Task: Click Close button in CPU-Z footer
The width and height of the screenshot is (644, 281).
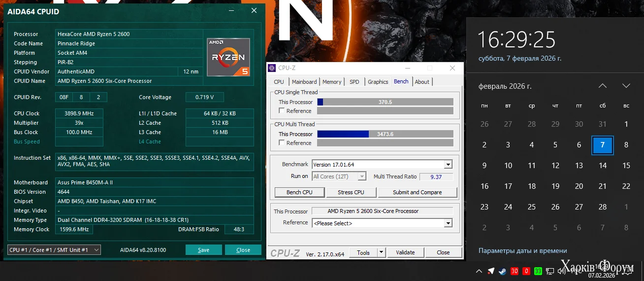Action: coord(443,252)
